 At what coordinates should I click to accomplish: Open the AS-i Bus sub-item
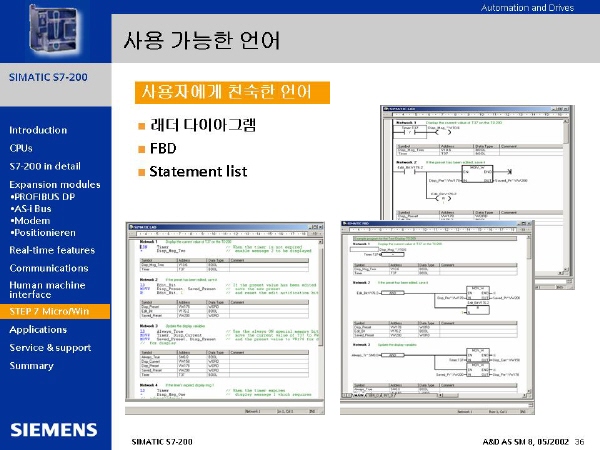point(31,209)
